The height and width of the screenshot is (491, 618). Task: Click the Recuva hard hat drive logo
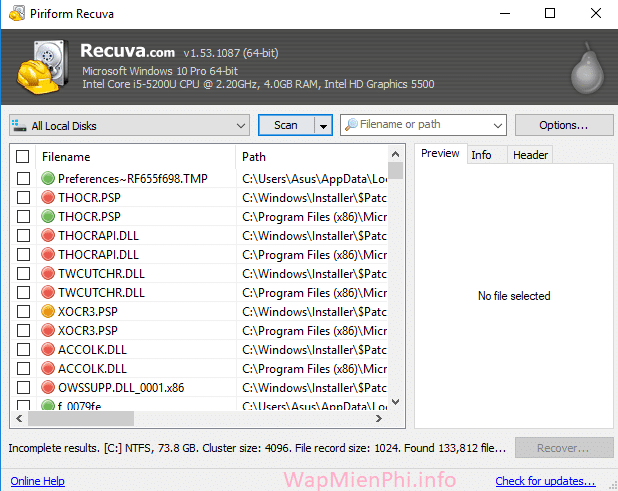[42, 67]
